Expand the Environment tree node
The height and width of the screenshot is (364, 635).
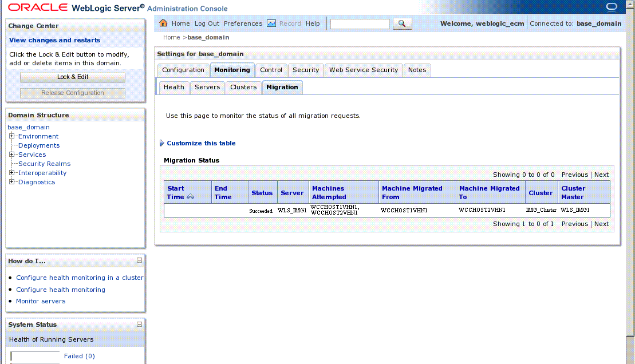[x=12, y=136]
